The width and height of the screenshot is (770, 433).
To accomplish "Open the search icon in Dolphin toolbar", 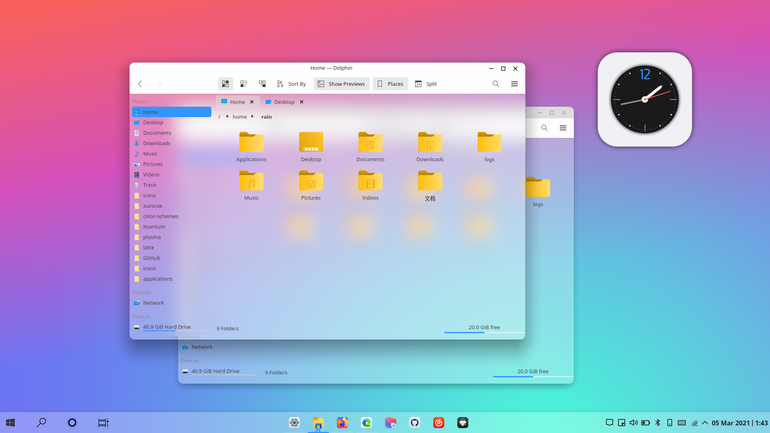I will [496, 84].
